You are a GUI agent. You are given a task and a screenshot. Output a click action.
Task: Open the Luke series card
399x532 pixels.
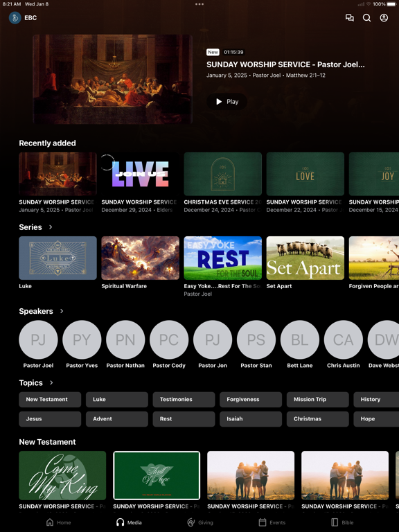pos(57,258)
